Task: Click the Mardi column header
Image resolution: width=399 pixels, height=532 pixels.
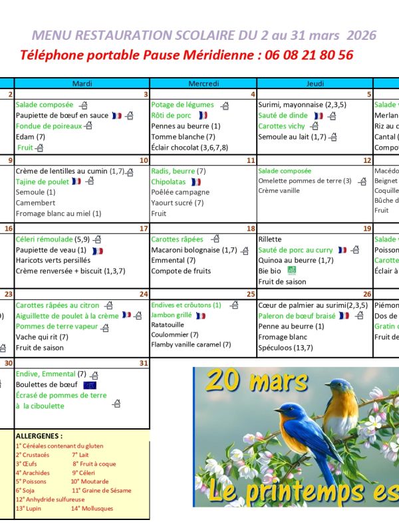Action: 82,84
